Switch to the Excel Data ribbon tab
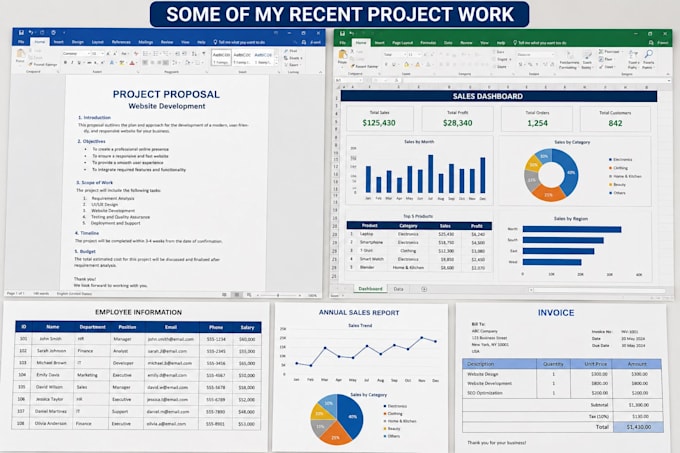 tap(448, 43)
